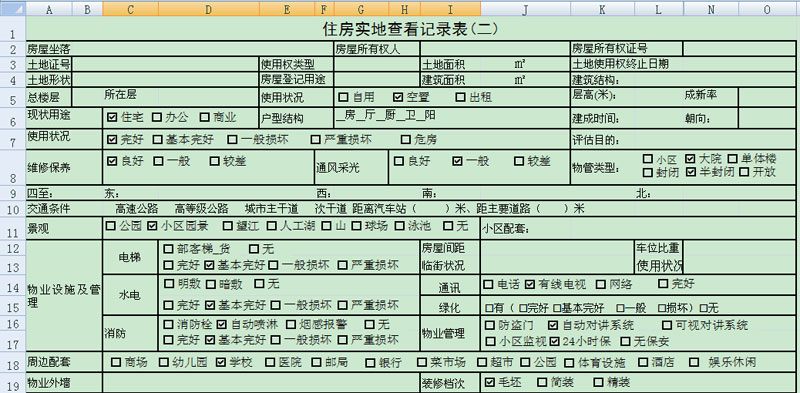Click the empty 物业外墙 input cell

click(x=261, y=382)
